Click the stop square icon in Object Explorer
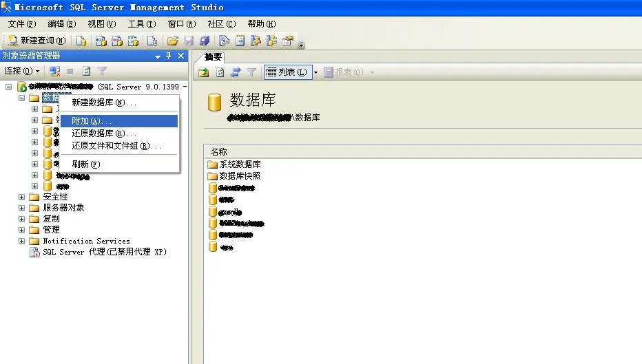The width and height of the screenshot is (642, 364). (70, 71)
